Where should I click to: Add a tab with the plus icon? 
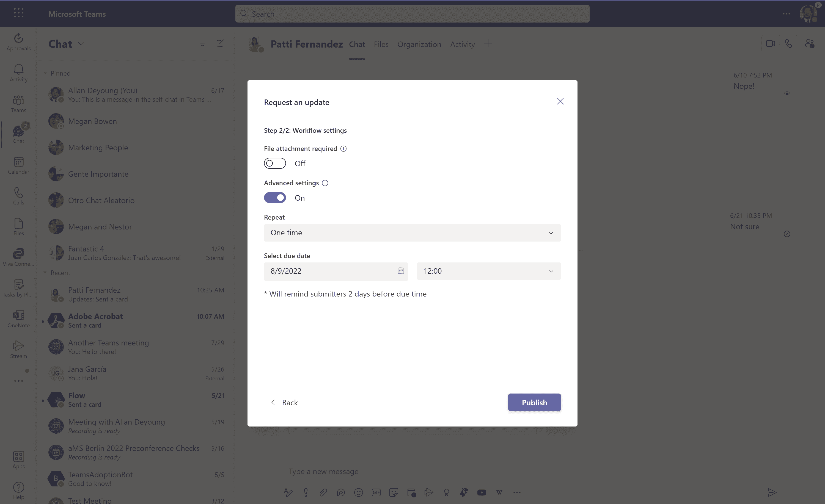point(488,43)
